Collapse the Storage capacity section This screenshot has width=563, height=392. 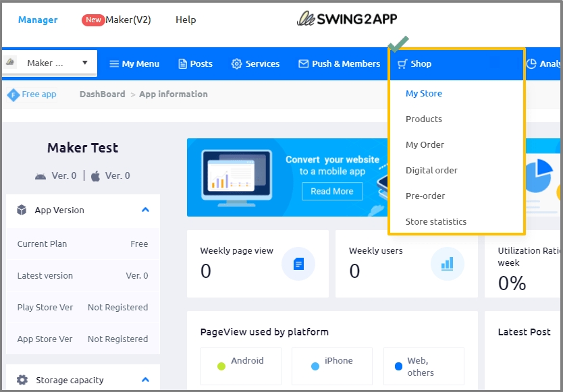145,380
